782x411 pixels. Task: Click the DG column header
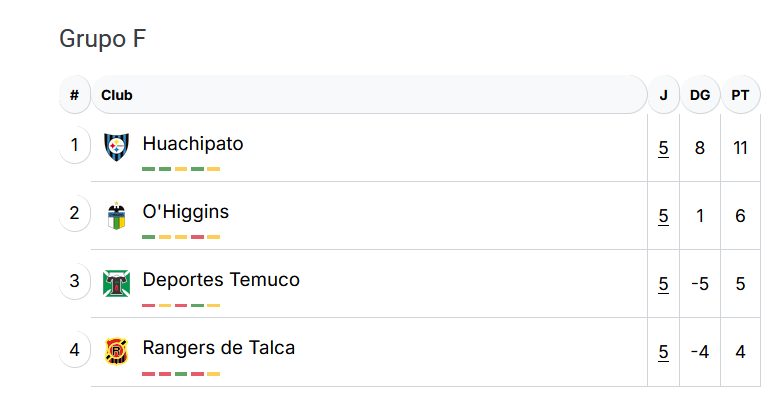pos(700,95)
